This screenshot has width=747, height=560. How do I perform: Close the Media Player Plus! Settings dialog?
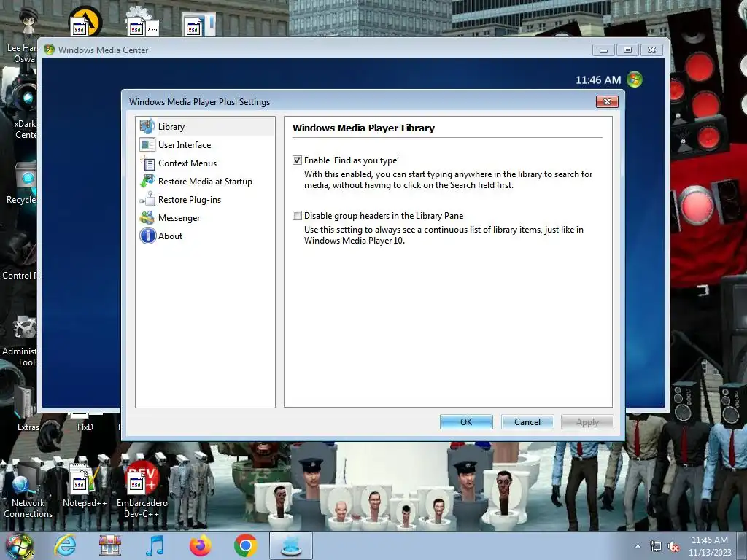click(x=607, y=101)
